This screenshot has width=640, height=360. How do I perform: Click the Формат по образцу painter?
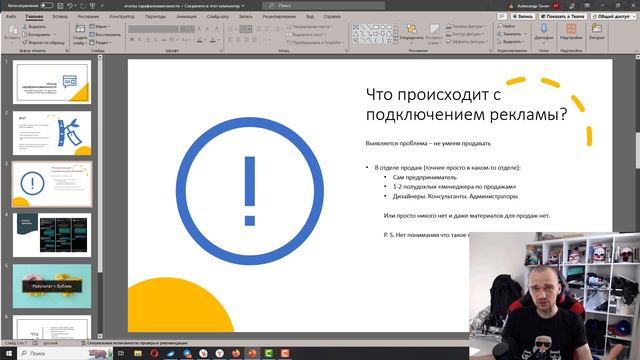click(x=44, y=42)
